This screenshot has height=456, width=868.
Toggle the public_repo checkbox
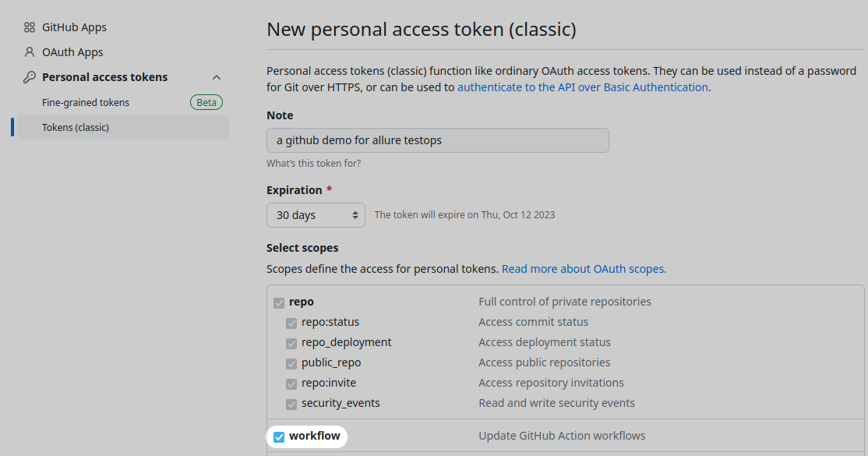click(291, 363)
